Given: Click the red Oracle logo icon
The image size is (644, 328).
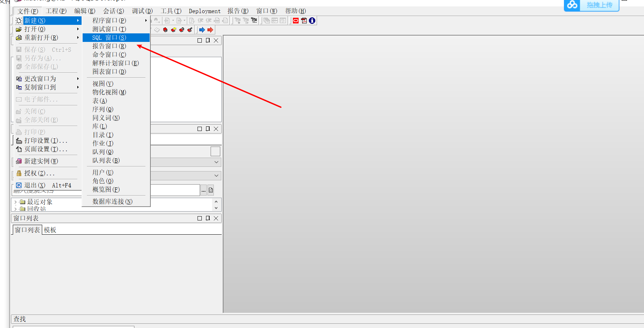Looking at the screenshot, I should [x=296, y=21].
